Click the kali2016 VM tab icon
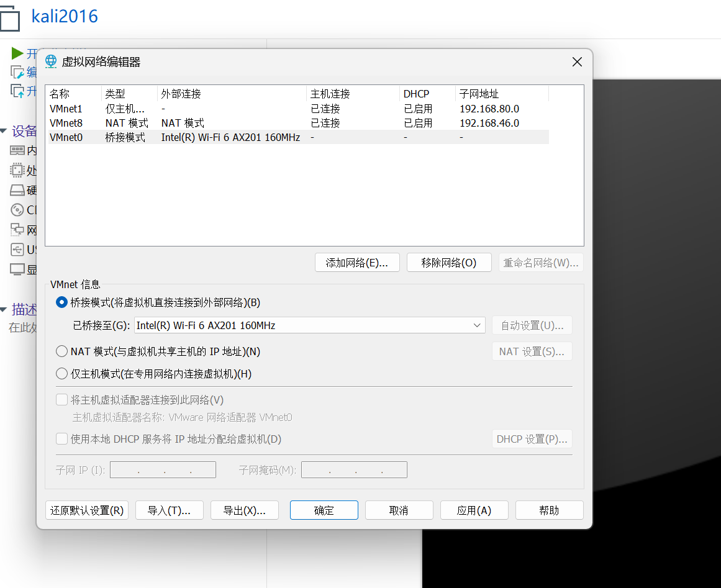This screenshot has height=588, width=721. pyautogui.click(x=10, y=19)
